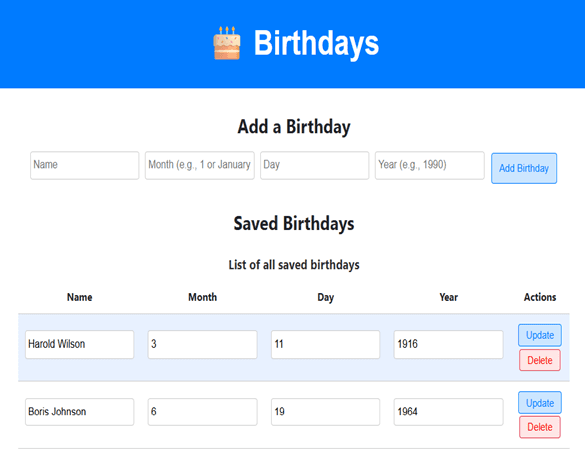This screenshot has height=460, width=585.
Task: Select the 1916 year field
Action: 448,344
